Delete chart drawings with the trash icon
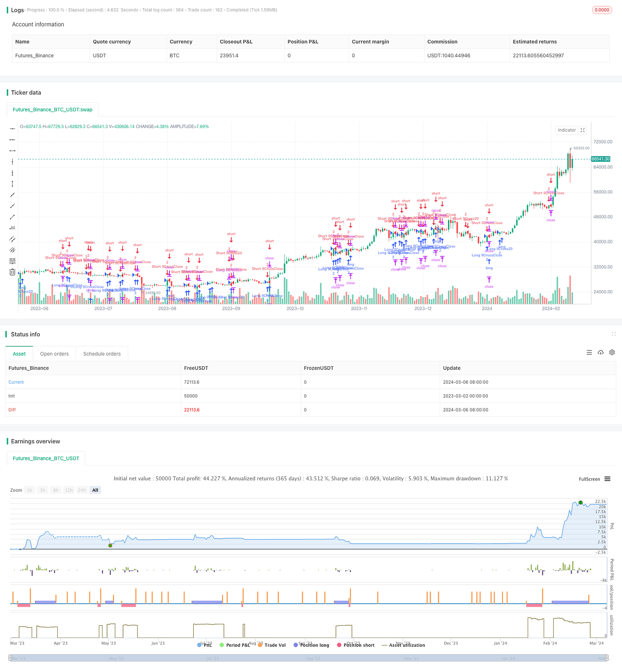The image size is (622, 672). [x=12, y=272]
